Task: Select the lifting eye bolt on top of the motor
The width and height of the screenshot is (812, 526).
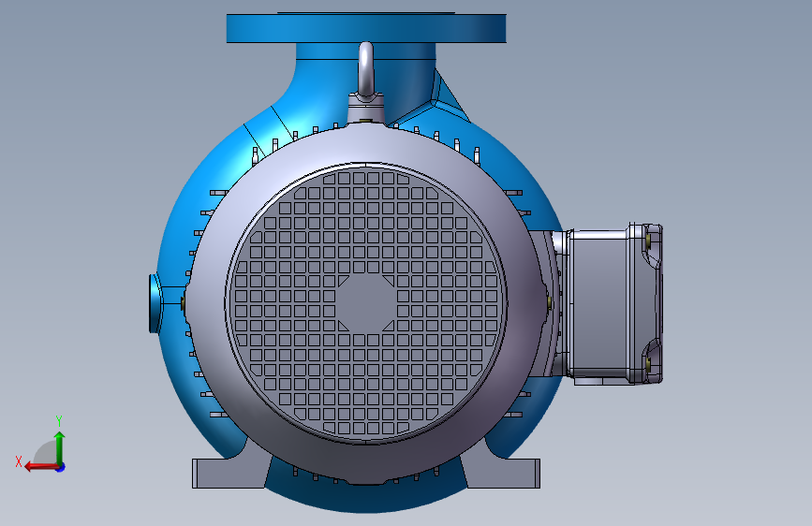Action: 365,70
